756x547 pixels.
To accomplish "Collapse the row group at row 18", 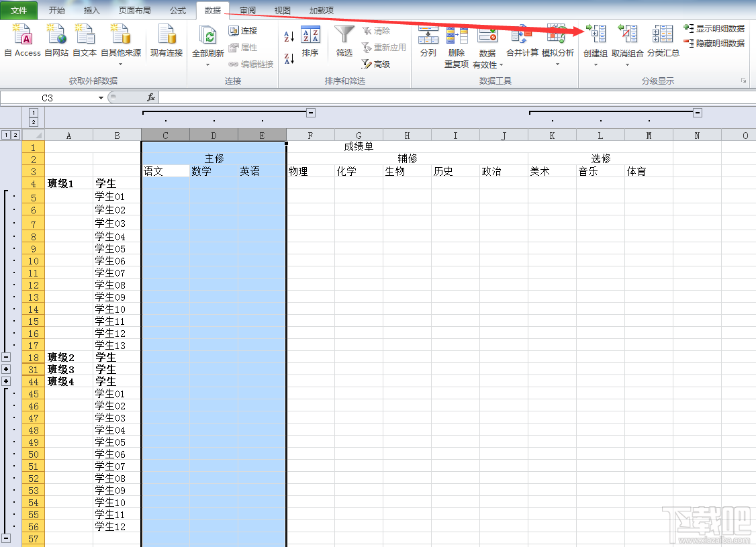I will point(6,357).
